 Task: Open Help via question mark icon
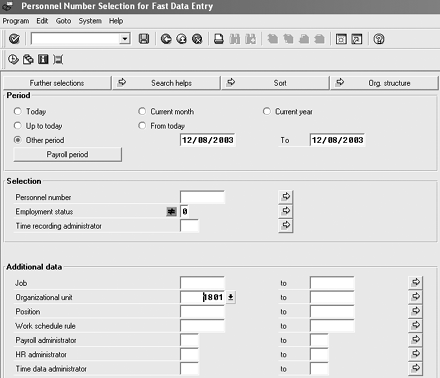[x=379, y=39]
